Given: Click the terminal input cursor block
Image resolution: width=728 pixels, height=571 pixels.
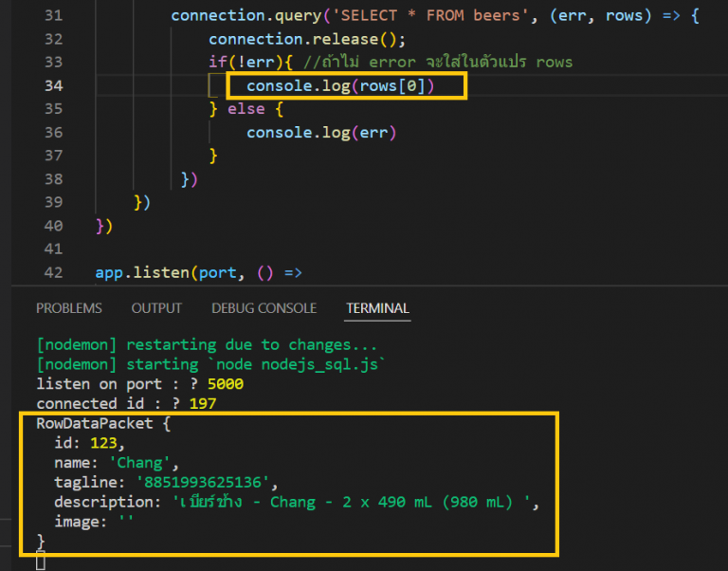Looking at the screenshot, I should pos(40,562).
